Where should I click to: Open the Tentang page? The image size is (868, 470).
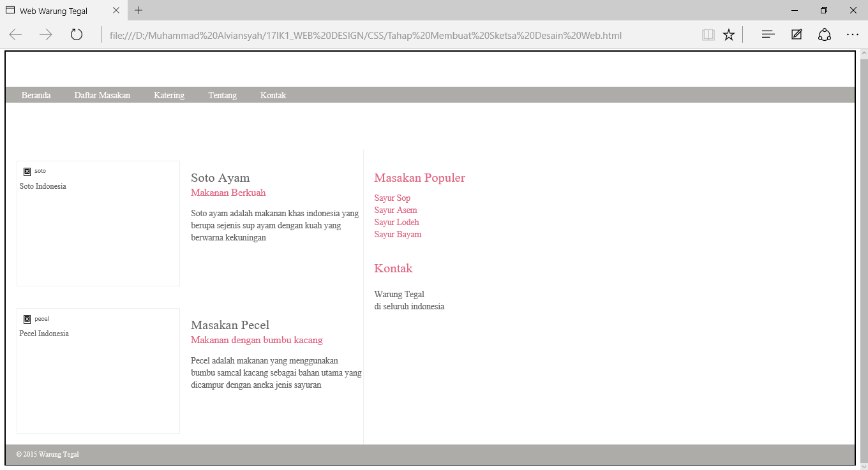click(x=222, y=94)
